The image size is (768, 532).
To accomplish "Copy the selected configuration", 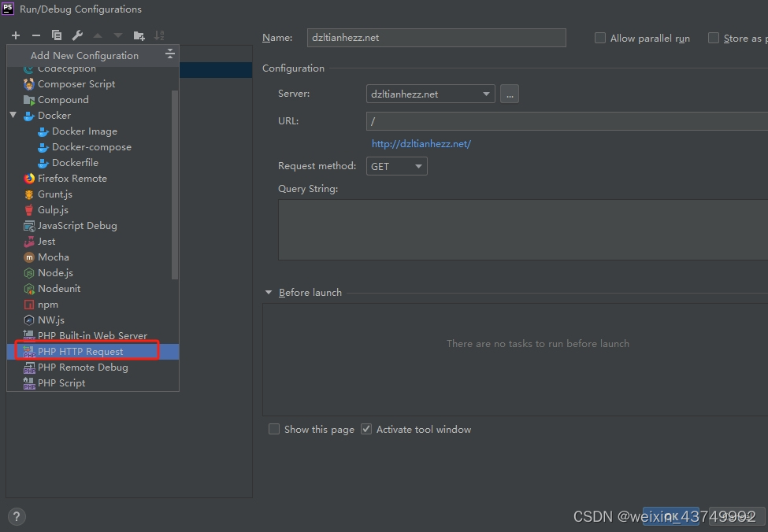I will 56,35.
